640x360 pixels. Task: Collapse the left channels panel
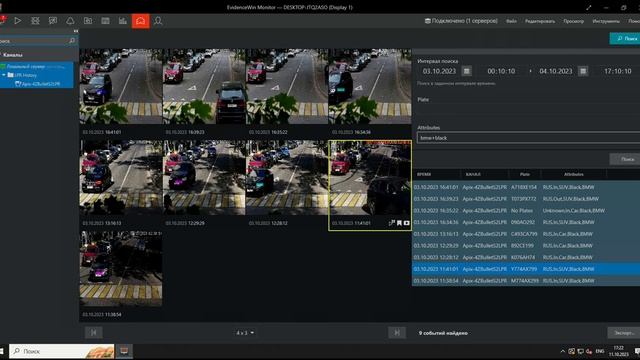76,31
